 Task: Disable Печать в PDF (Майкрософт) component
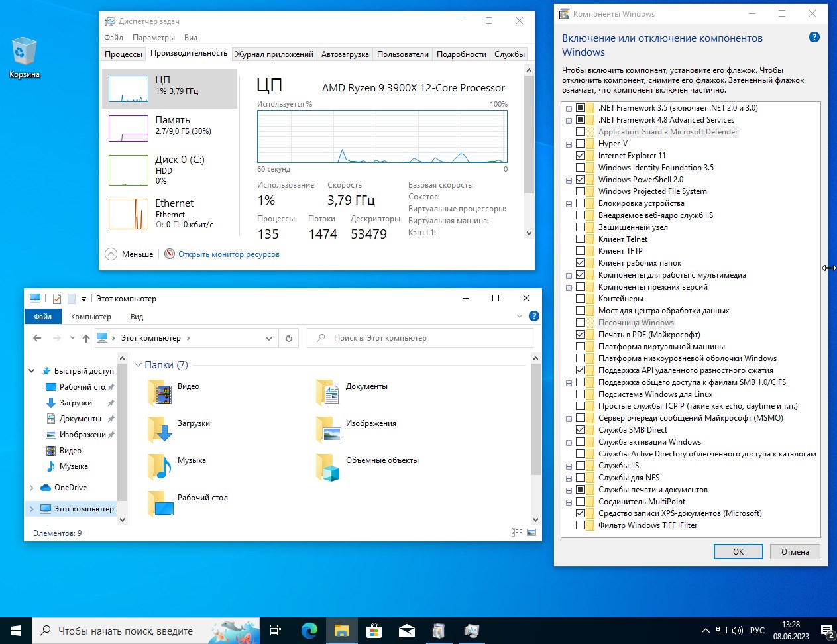[x=582, y=334]
